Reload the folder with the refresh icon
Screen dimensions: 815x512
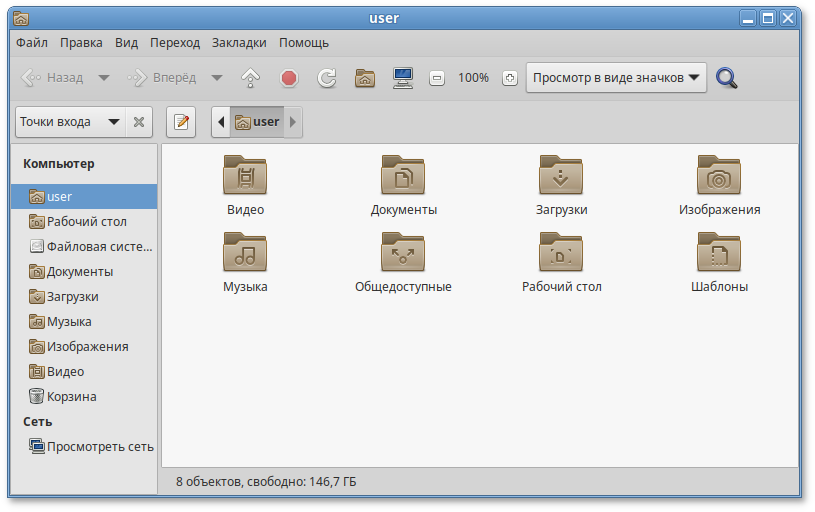click(x=326, y=78)
